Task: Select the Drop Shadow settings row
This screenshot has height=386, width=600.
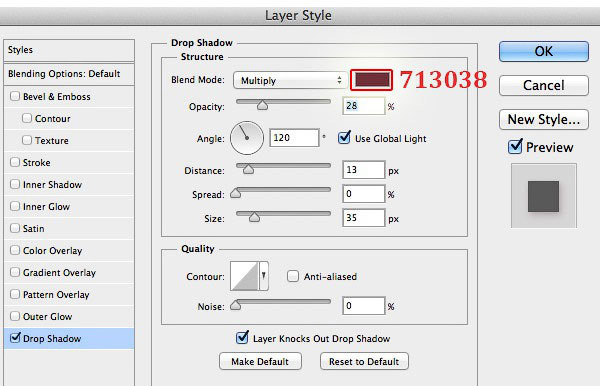Action: [x=69, y=338]
